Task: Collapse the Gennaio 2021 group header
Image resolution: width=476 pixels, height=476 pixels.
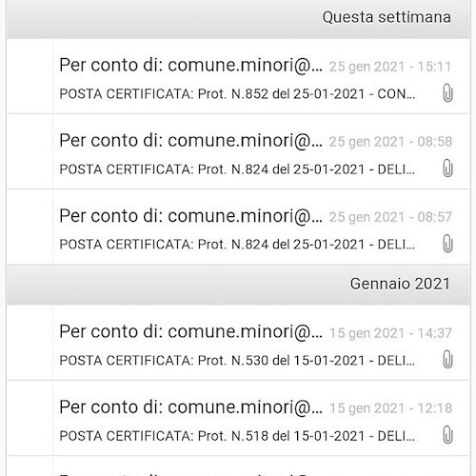Action: pos(238,285)
